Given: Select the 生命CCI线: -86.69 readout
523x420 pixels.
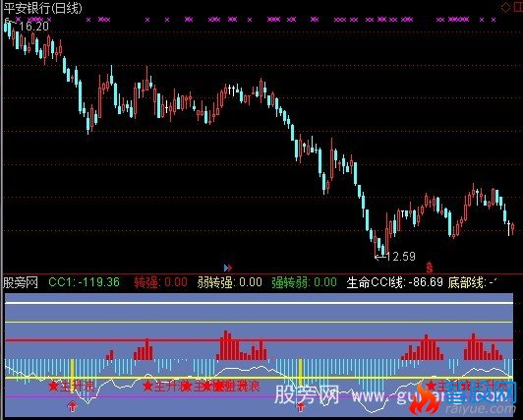Looking at the screenshot, I should coord(395,282).
